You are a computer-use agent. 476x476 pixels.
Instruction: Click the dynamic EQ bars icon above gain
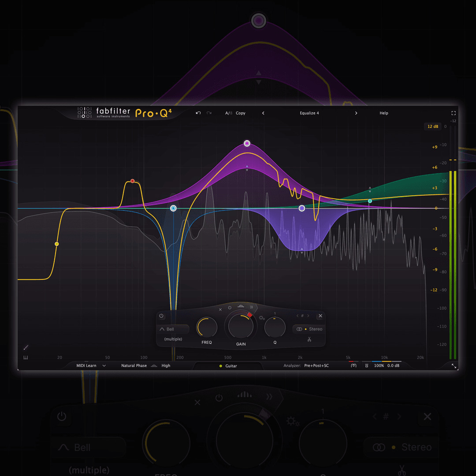click(x=241, y=306)
